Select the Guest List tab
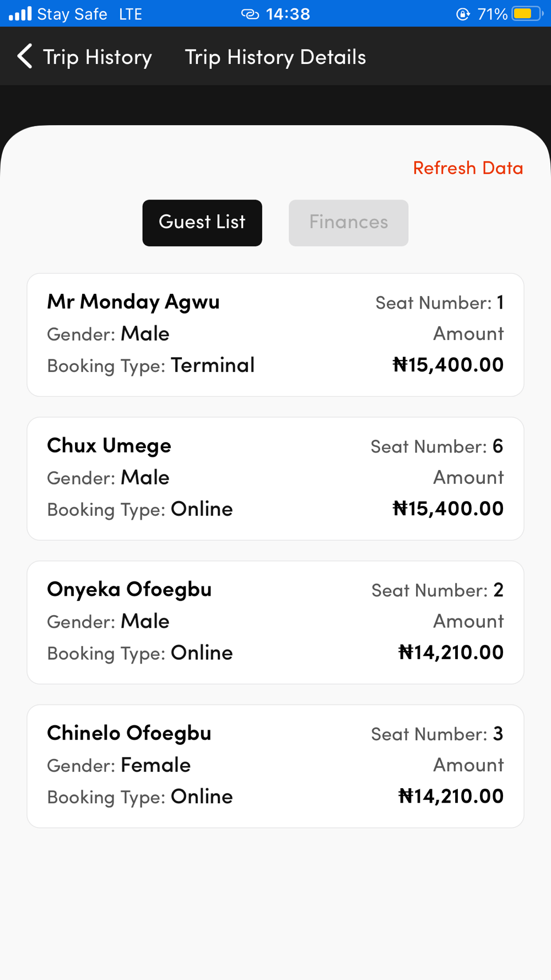Screen dimensions: 551x980 point(202,223)
